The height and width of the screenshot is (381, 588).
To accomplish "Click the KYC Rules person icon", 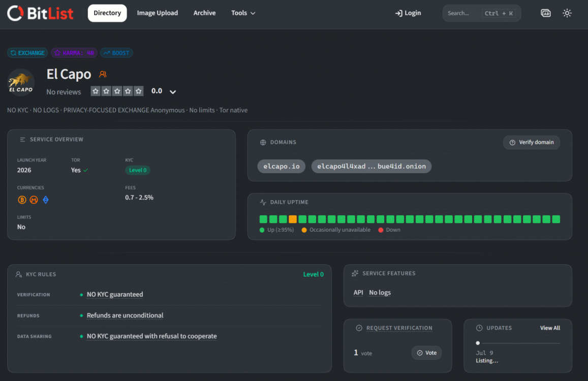I will pyautogui.click(x=19, y=274).
